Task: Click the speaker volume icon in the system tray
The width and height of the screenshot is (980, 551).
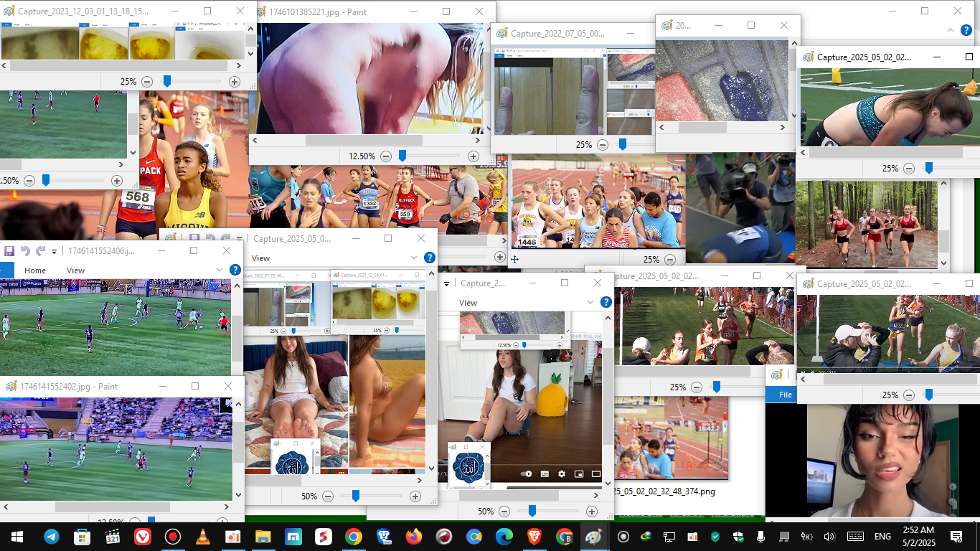Action: 829,537
